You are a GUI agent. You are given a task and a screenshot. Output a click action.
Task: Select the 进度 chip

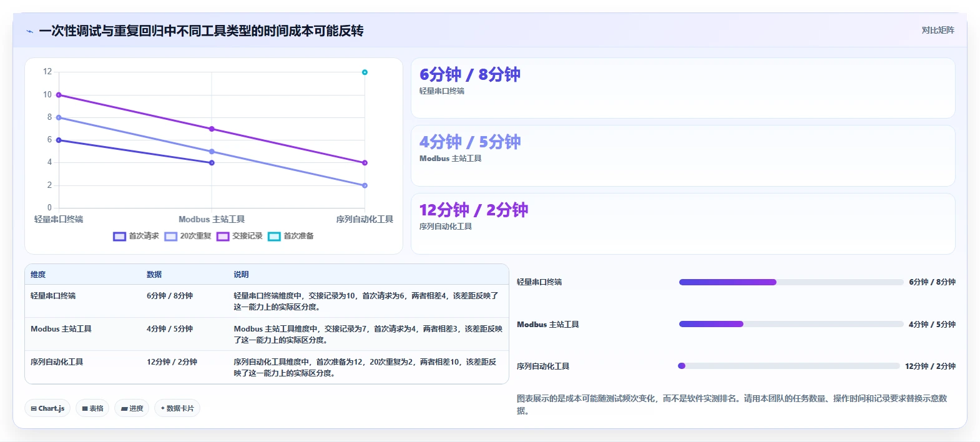(132, 408)
